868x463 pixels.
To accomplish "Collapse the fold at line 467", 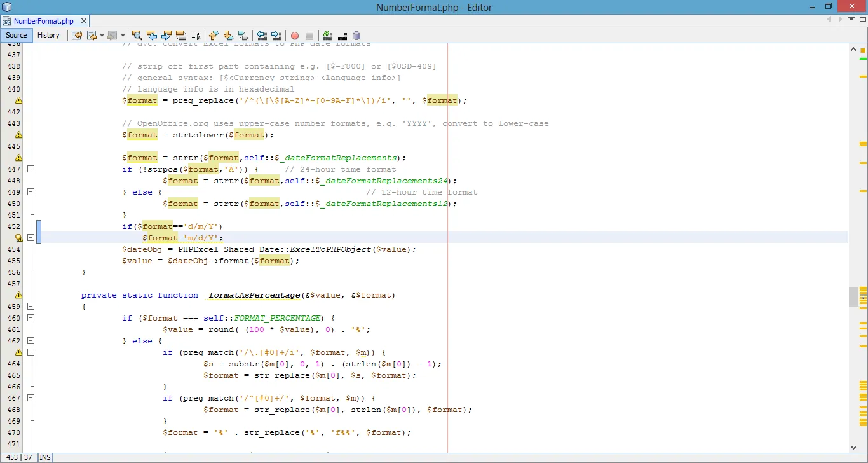I will tap(31, 398).
